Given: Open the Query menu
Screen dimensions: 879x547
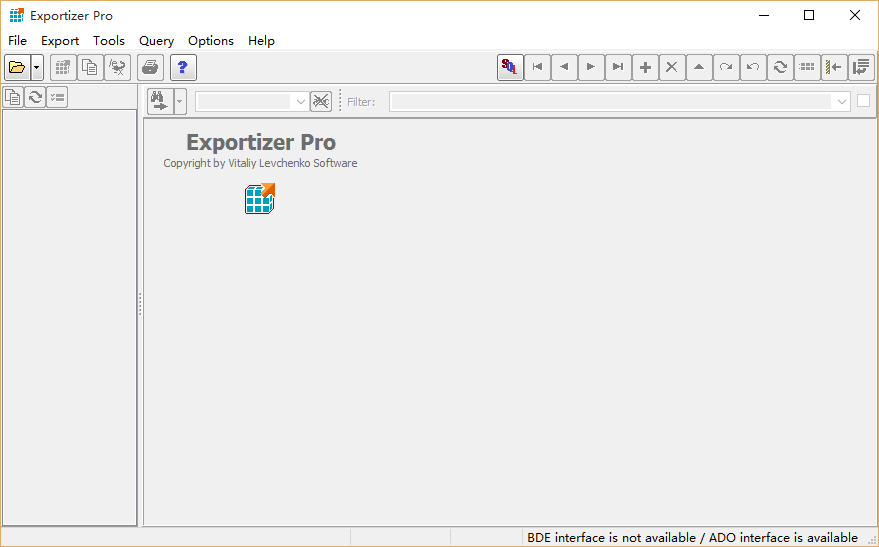Looking at the screenshot, I should pos(156,41).
